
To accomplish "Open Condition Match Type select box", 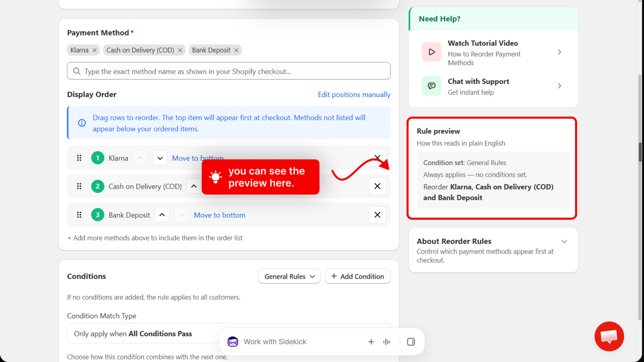I will tap(228, 333).
